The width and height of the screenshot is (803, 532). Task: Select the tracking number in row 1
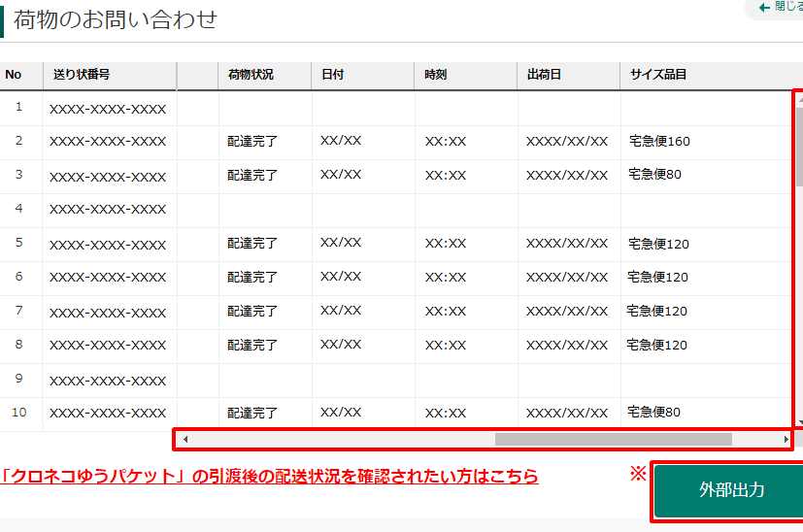(x=108, y=109)
